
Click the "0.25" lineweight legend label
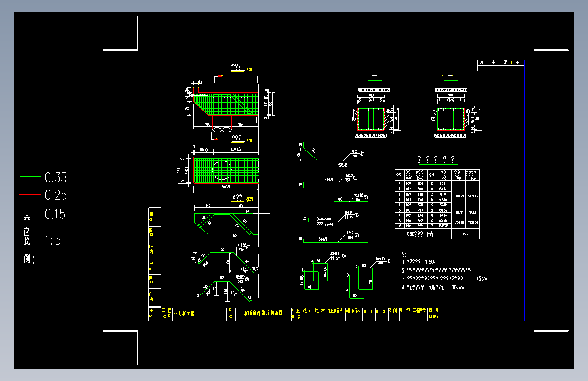(x=56, y=195)
